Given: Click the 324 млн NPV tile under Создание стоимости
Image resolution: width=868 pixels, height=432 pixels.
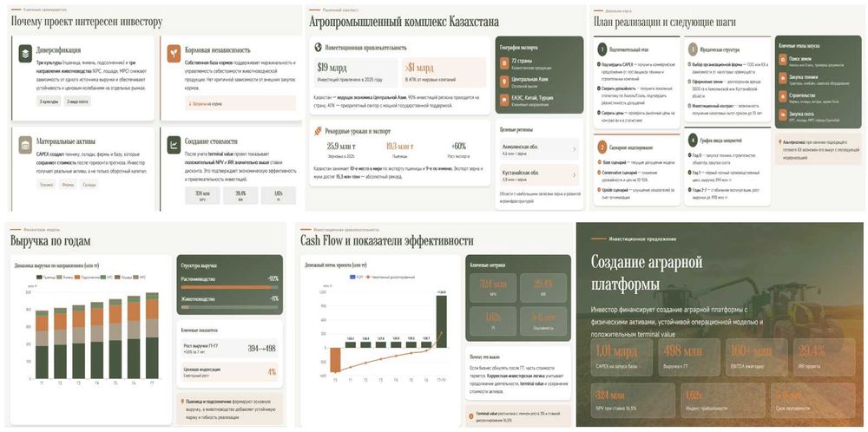Looking at the screenshot, I should [202, 194].
